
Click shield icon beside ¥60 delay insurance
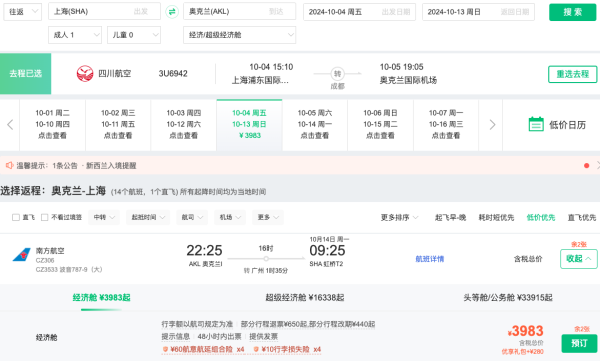click(165, 349)
